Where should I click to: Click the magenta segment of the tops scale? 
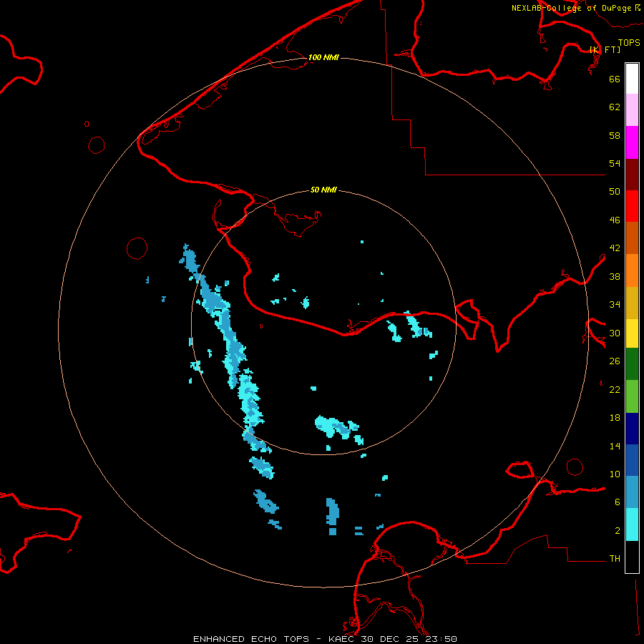tap(632, 142)
